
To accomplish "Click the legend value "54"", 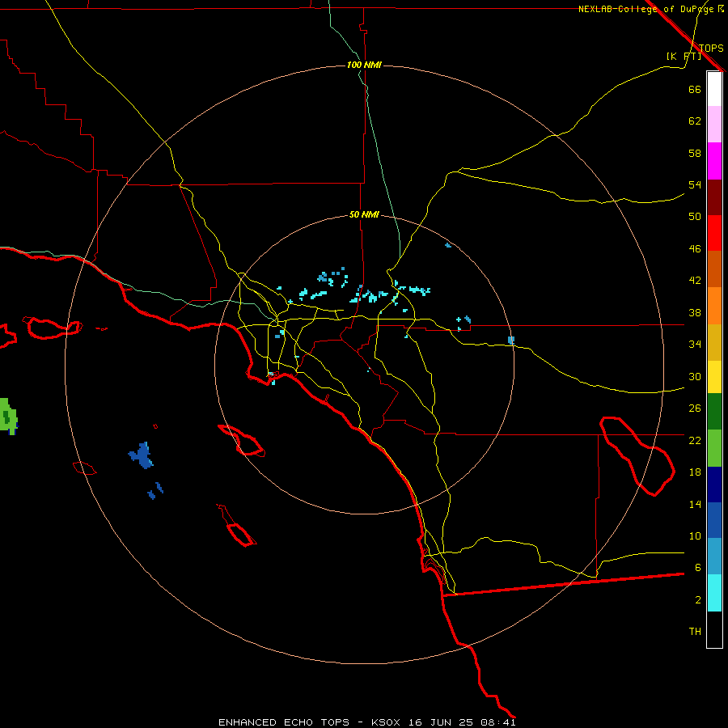I will click(695, 184).
